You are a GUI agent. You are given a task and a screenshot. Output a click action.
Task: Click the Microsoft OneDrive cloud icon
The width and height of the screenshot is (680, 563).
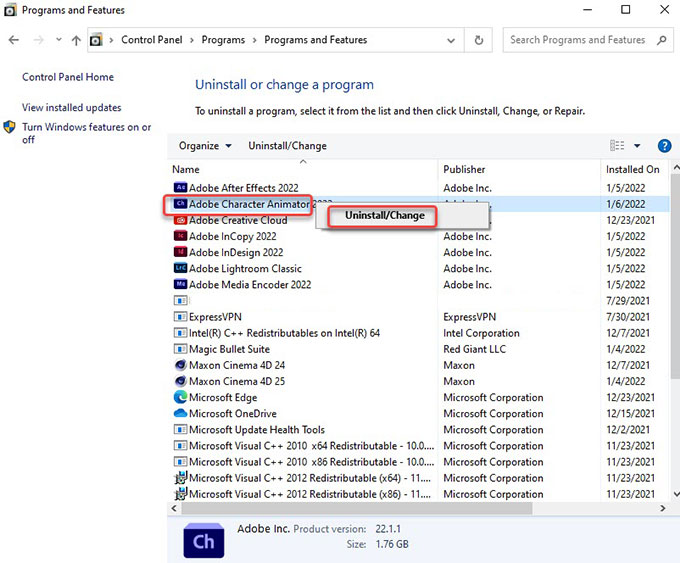tap(180, 413)
